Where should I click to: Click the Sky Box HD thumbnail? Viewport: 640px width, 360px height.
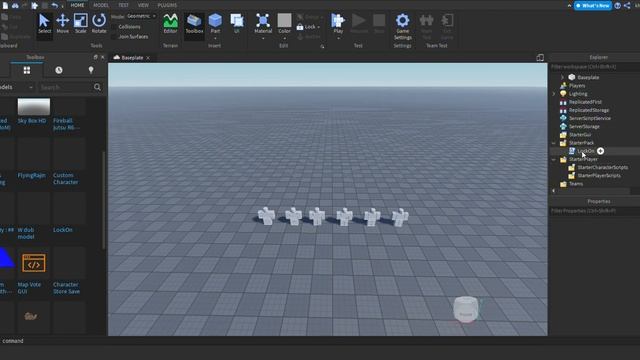point(34,107)
